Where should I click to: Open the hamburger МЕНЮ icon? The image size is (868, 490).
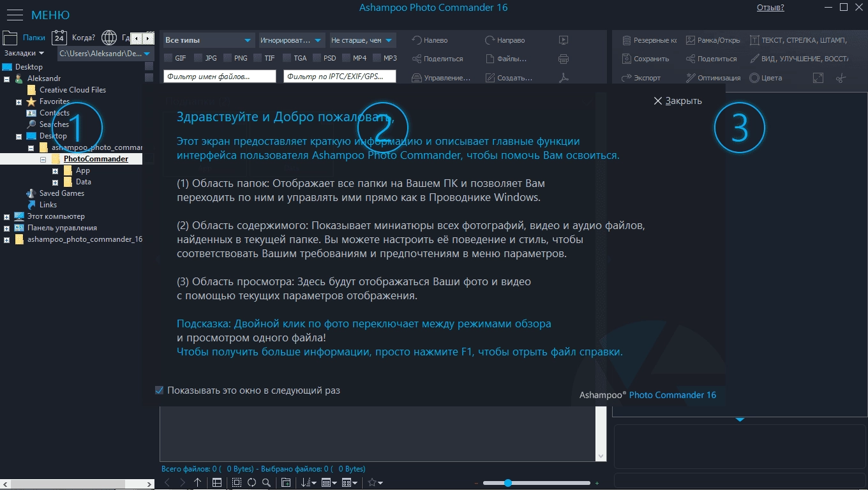tap(14, 14)
